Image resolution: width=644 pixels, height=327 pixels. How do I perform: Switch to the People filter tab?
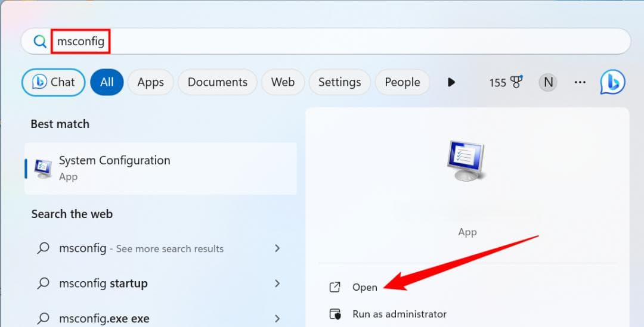pos(402,82)
